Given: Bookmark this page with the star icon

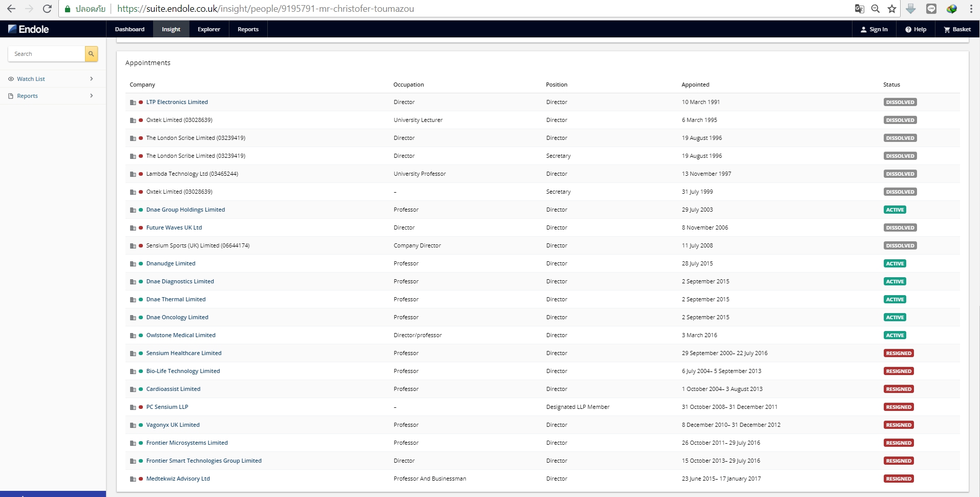Looking at the screenshot, I should point(892,9).
